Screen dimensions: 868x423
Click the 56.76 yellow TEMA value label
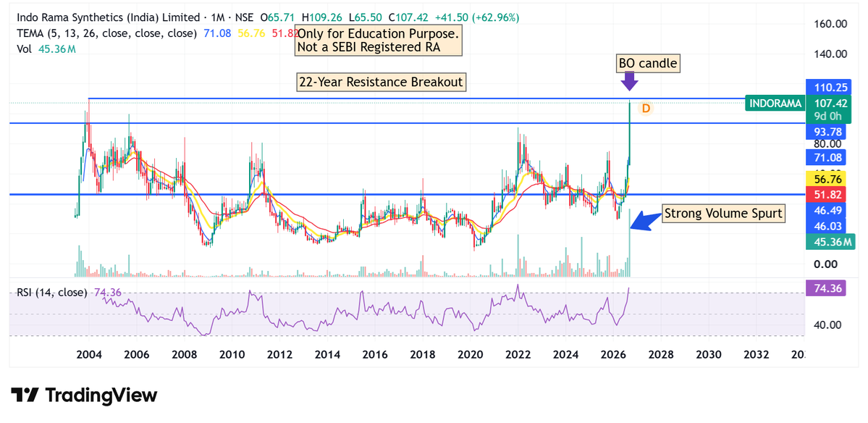[825, 180]
